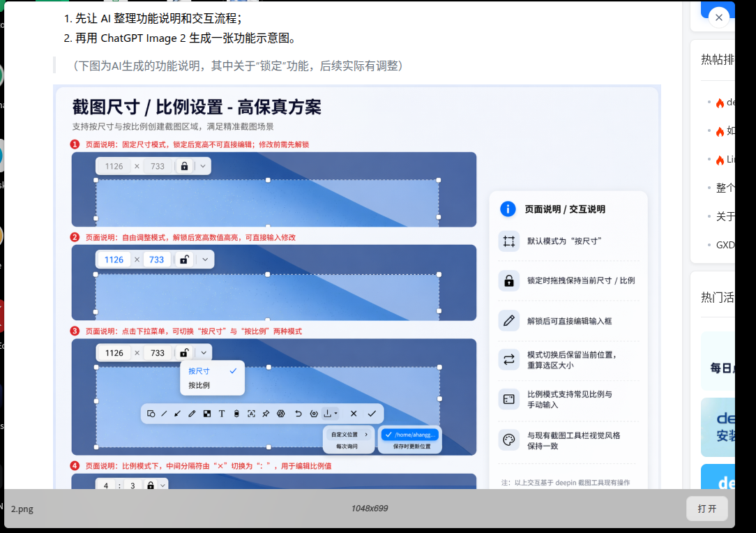Expand the mode dropdown arrow in first example
The height and width of the screenshot is (533, 756).
203,167
